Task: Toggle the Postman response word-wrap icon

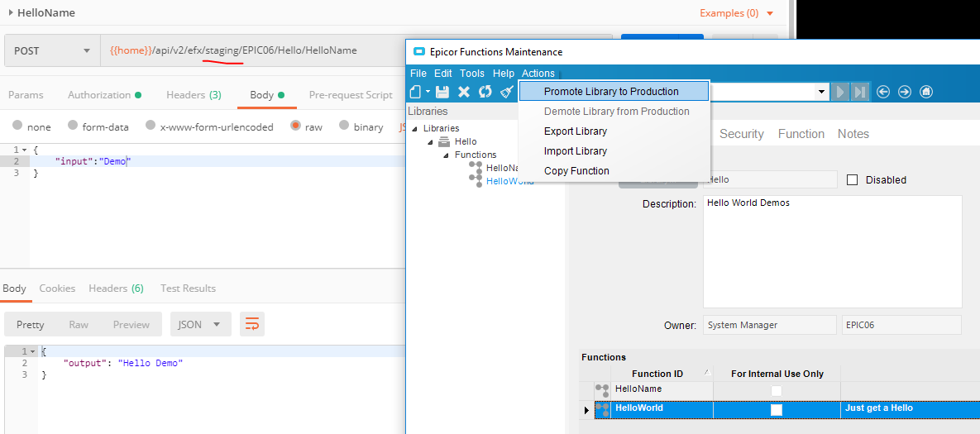Action: click(252, 324)
